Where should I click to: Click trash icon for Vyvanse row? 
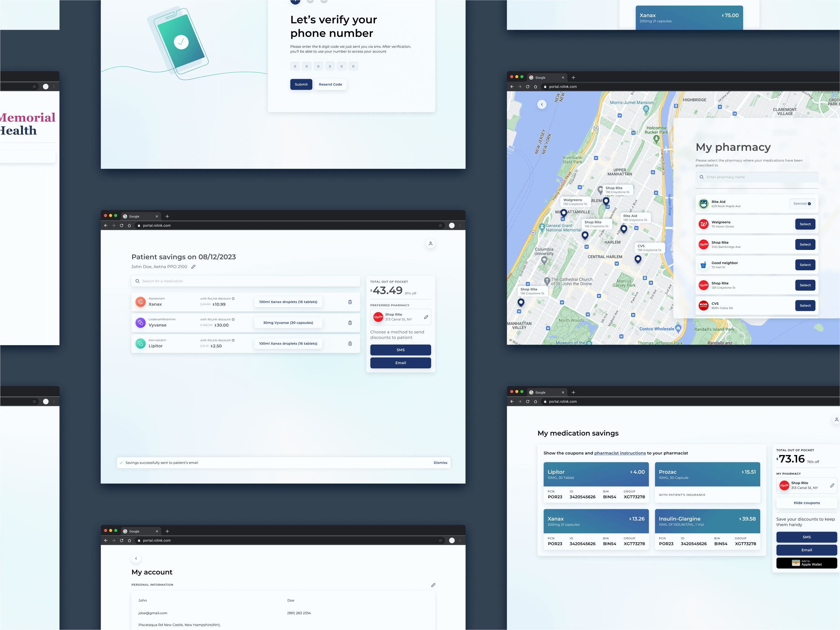click(x=350, y=323)
